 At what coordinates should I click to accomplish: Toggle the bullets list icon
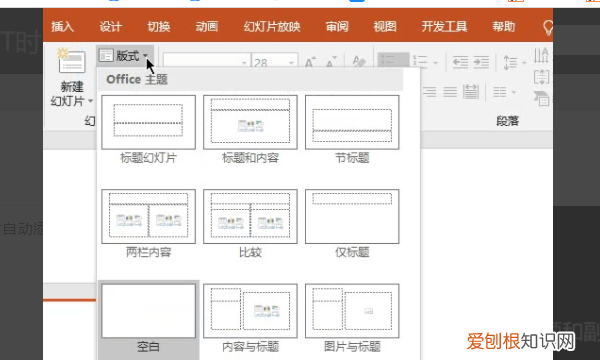point(393,61)
